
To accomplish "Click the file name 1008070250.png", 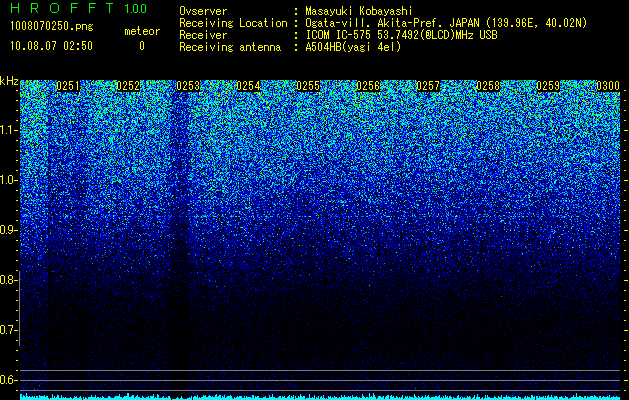I will (51, 26).
